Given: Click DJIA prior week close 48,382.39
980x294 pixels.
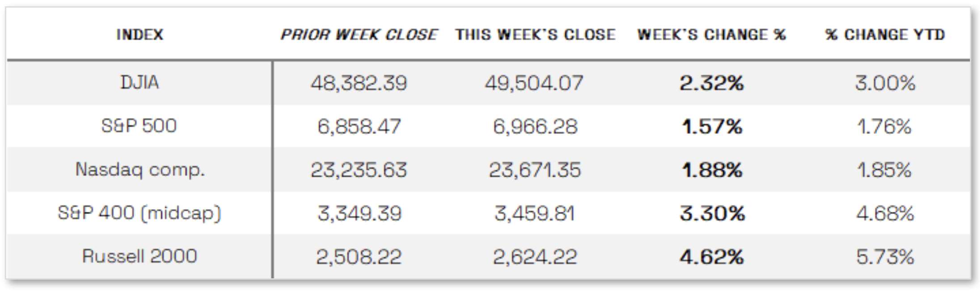Looking at the screenshot, I should (x=359, y=83).
